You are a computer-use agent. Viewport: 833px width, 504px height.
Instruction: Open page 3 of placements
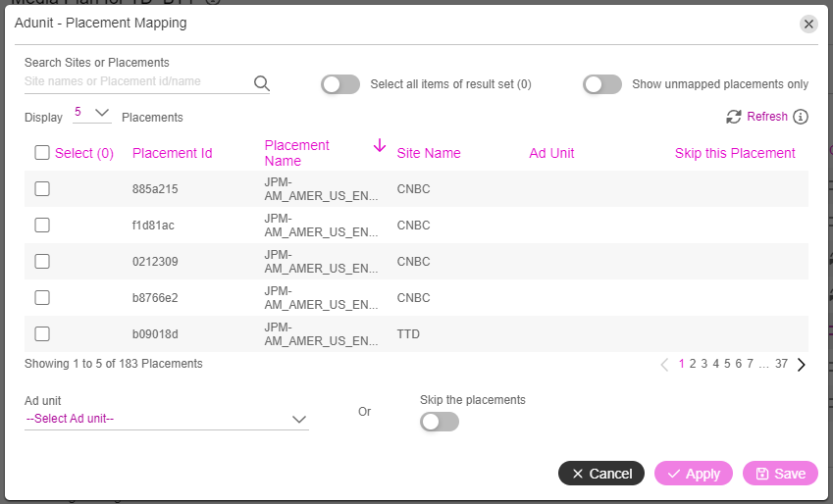tap(703, 364)
